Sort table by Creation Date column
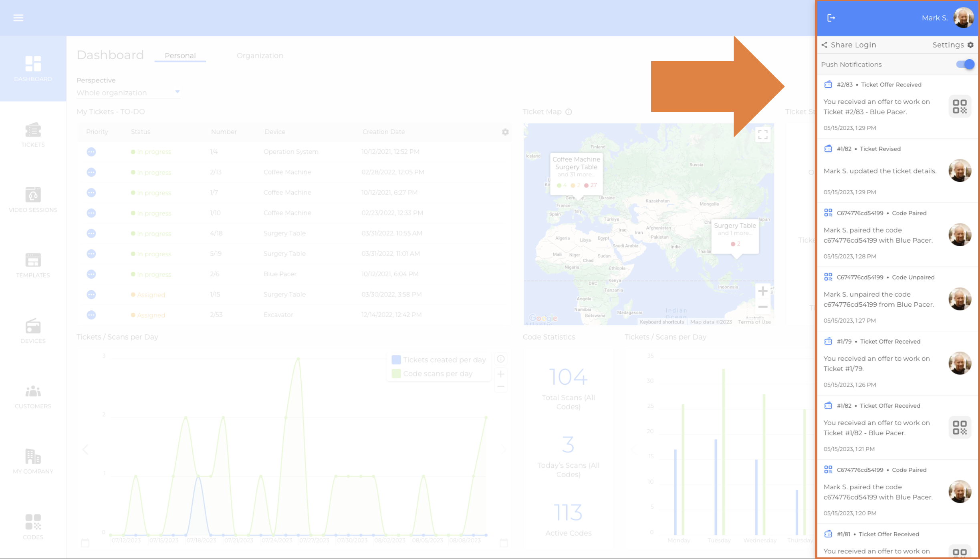Screen dimensions: 980x559 coord(383,132)
